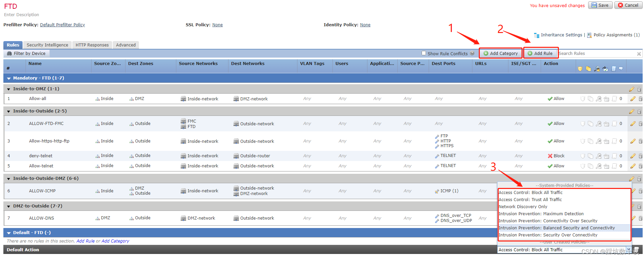This screenshot has width=644, height=258.
Task: Click the Safe Search magnifier-lock header icon
Action: (597, 69)
